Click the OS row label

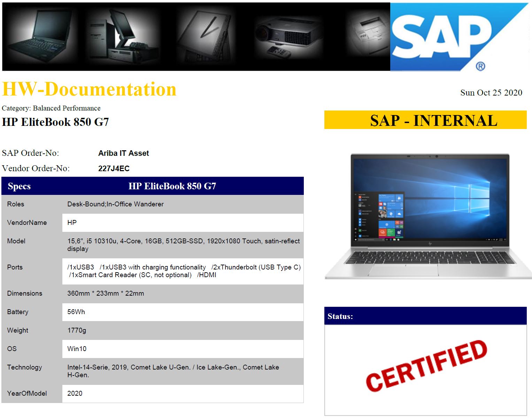point(12,349)
